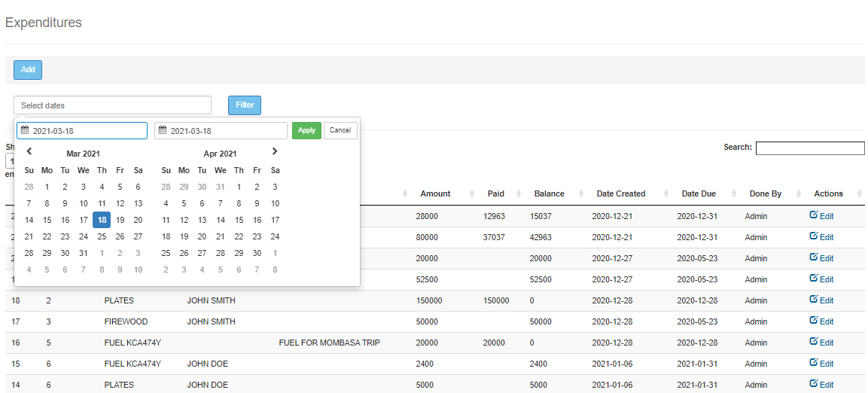Image resolution: width=868 pixels, height=393 pixels.
Task: Cancel the date range picker
Action: pos(340,130)
